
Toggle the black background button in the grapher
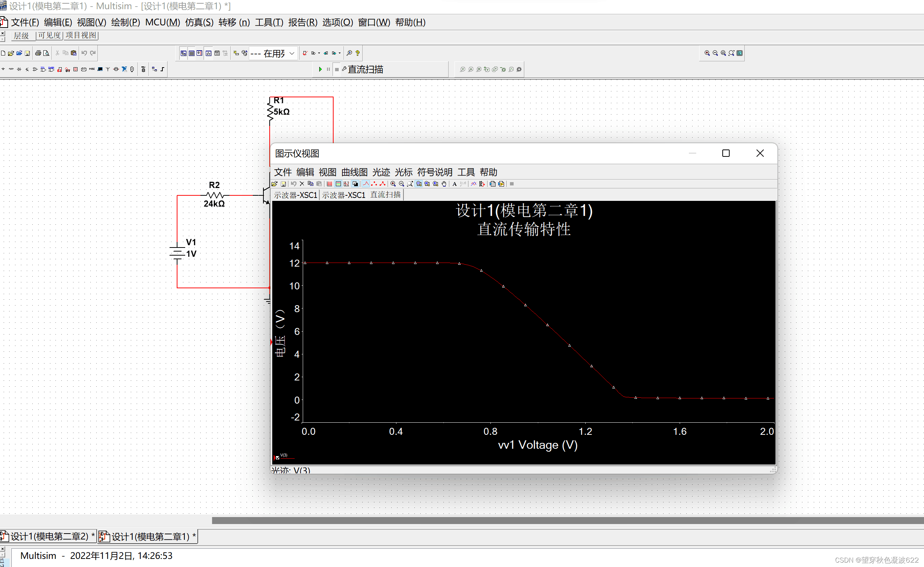point(355,184)
